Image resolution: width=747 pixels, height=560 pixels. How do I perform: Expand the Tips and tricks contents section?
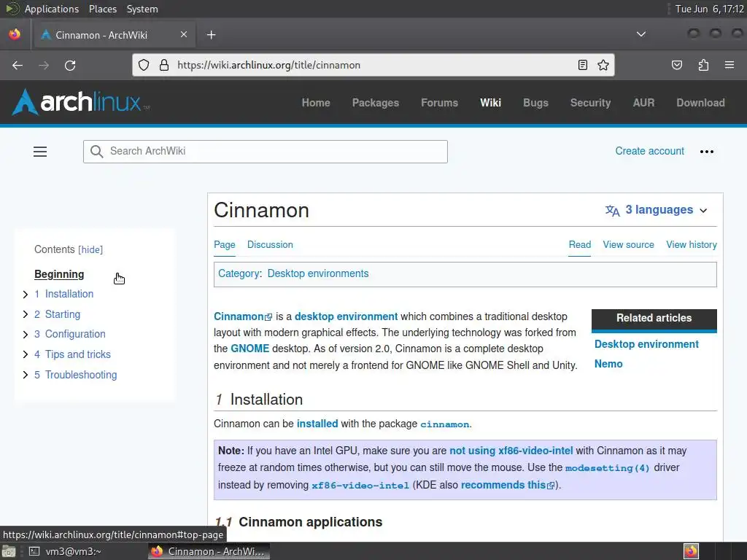(26, 354)
